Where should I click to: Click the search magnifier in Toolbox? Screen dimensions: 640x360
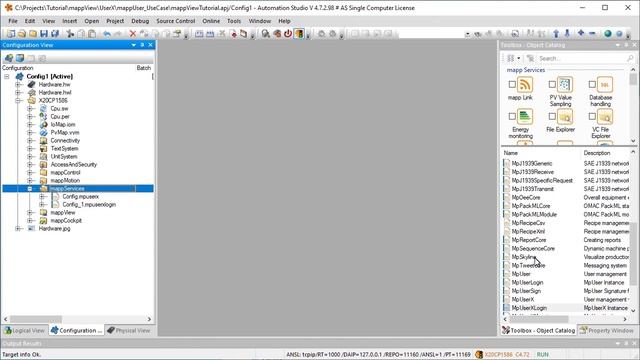tap(630, 58)
